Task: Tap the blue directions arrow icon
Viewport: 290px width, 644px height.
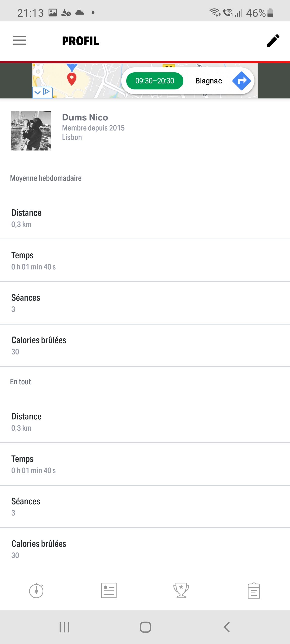Action: 241,81
